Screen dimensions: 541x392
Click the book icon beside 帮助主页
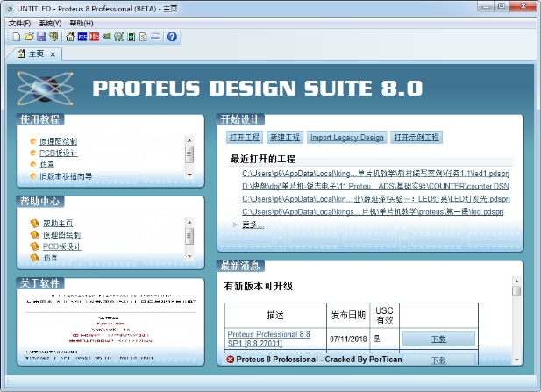point(34,224)
